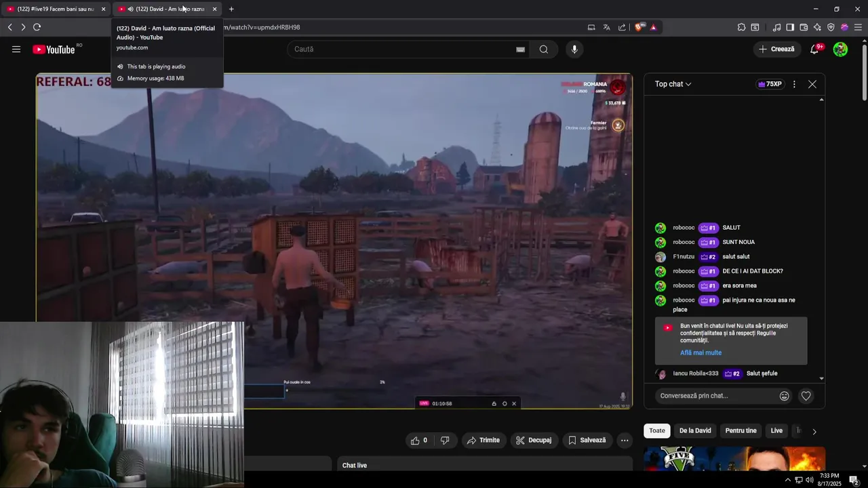Click Iancu Robila<333 chat username

click(695, 373)
